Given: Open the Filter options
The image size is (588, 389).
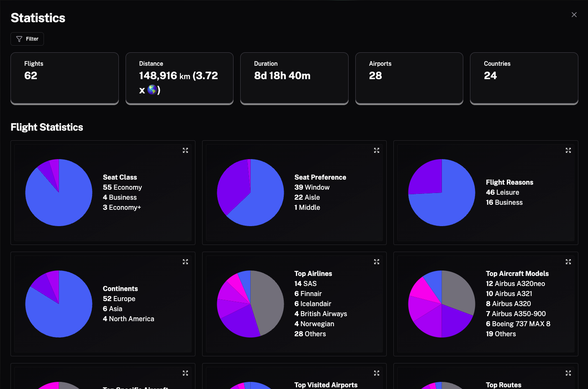Looking at the screenshot, I should 27,39.
